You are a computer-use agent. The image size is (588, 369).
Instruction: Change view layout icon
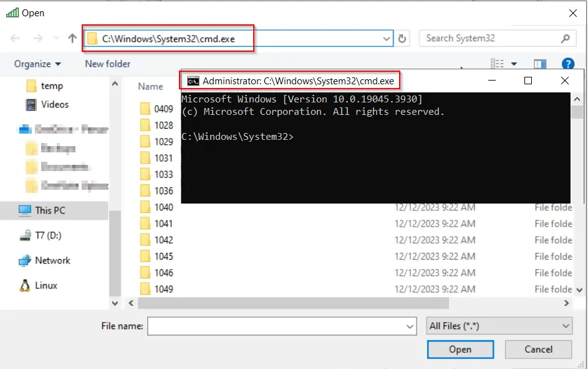click(497, 64)
